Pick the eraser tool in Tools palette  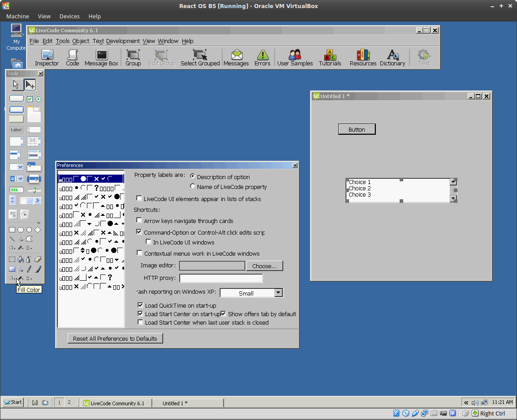pyautogui.click(x=38, y=259)
